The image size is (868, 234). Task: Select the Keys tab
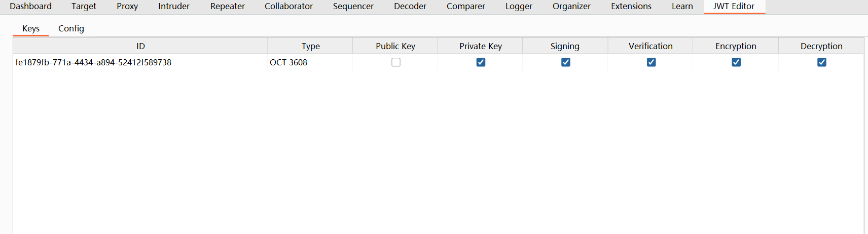click(x=31, y=28)
